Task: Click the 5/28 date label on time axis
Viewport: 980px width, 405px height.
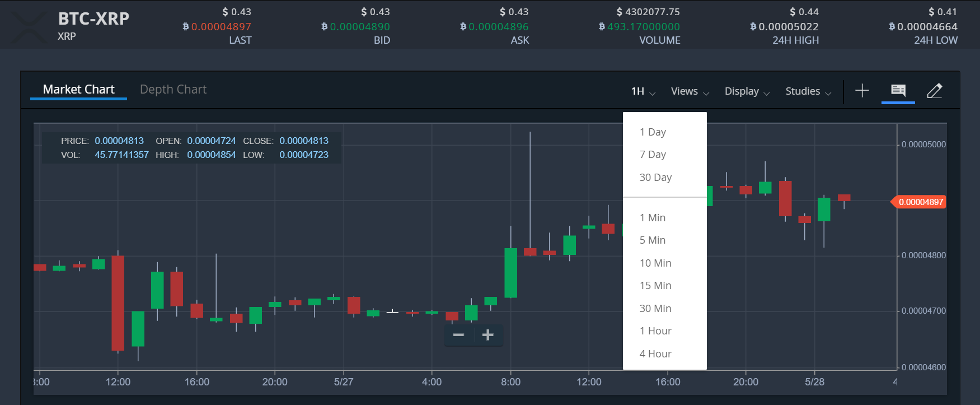Action: point(815,382)
